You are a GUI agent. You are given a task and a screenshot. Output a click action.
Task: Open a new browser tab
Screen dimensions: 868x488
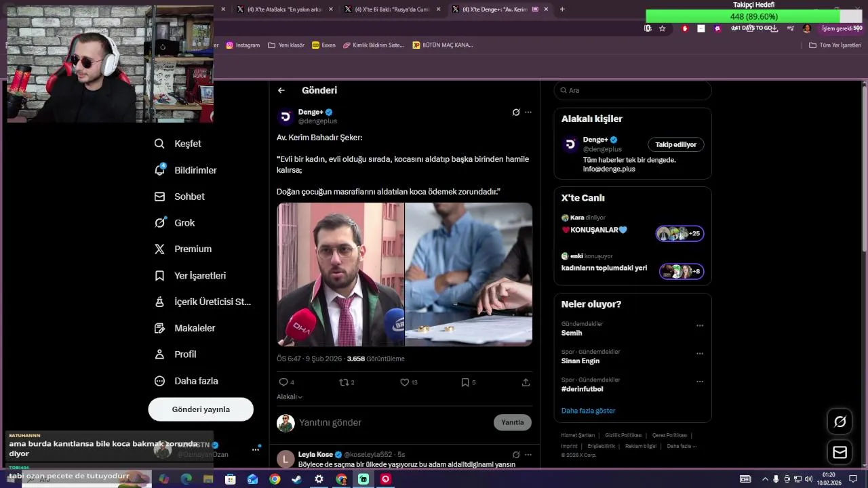(562, 9)
